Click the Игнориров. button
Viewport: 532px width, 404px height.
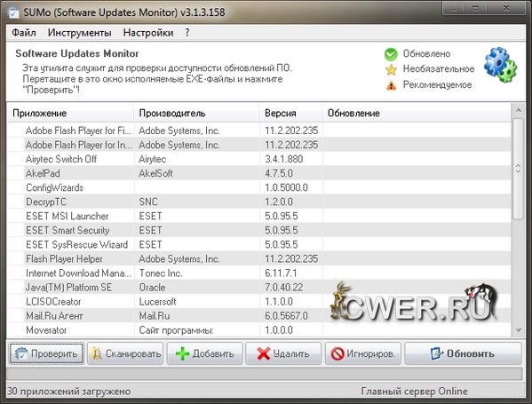pyautogui.click(x=363, y=353)
